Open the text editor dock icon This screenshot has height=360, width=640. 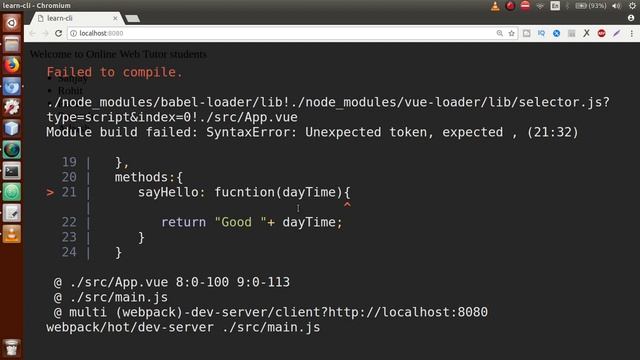tap(12, 213)
